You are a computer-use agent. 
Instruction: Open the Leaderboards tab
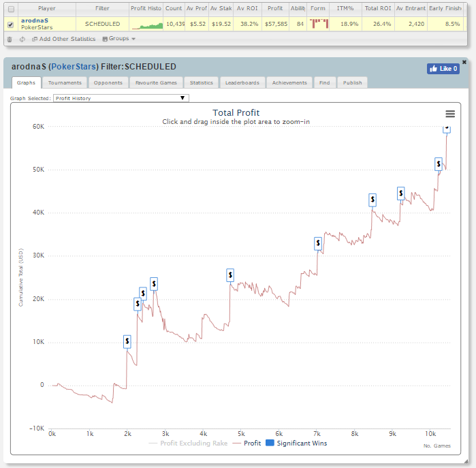(x=242, y=82)
